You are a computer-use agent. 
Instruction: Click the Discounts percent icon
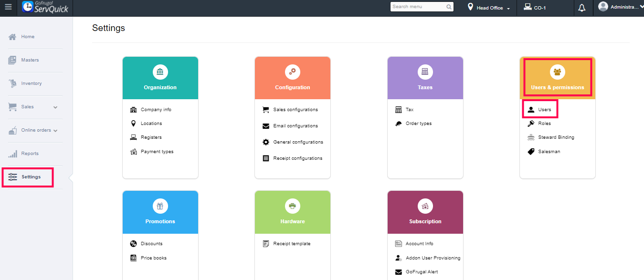pyautogui.click(x=133, y=244)
